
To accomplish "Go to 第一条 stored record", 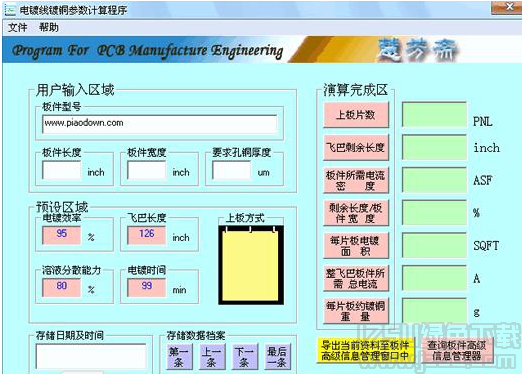I will tap(179, 356).
